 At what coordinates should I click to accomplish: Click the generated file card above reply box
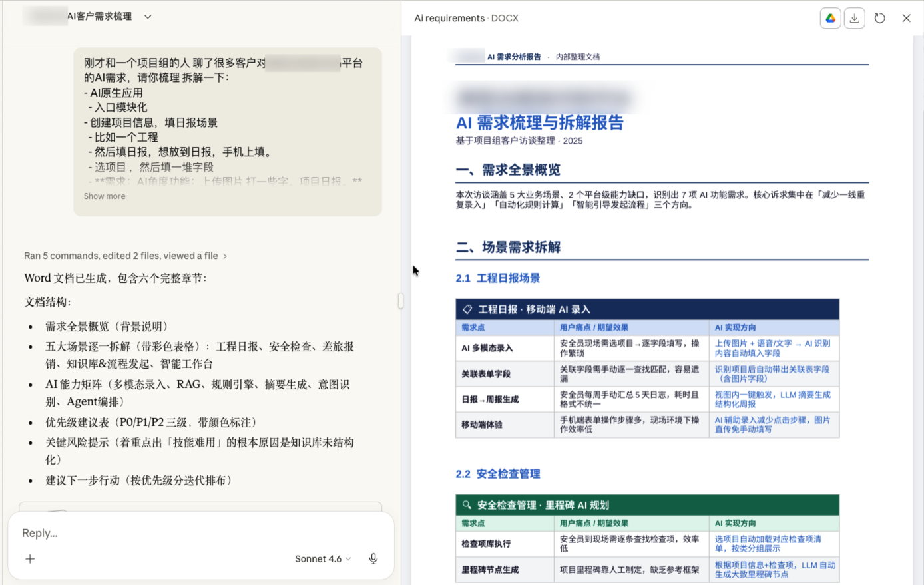point(200,507)
